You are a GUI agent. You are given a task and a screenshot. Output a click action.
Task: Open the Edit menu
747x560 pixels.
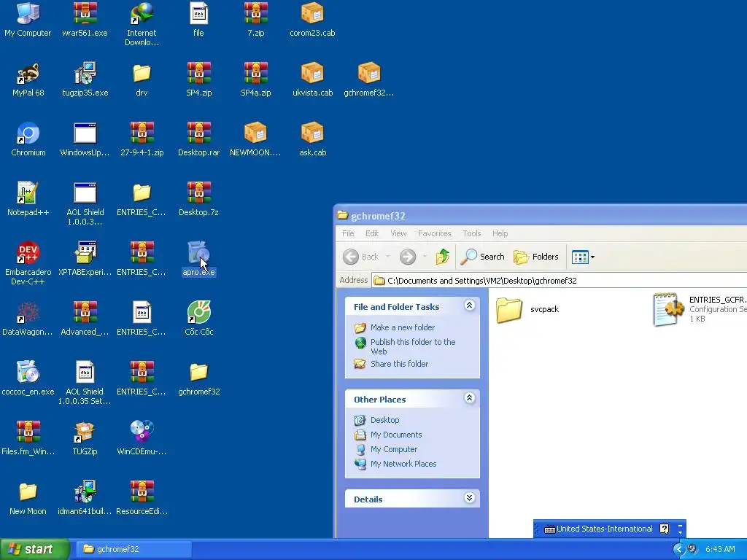click(x=372, y=233)
